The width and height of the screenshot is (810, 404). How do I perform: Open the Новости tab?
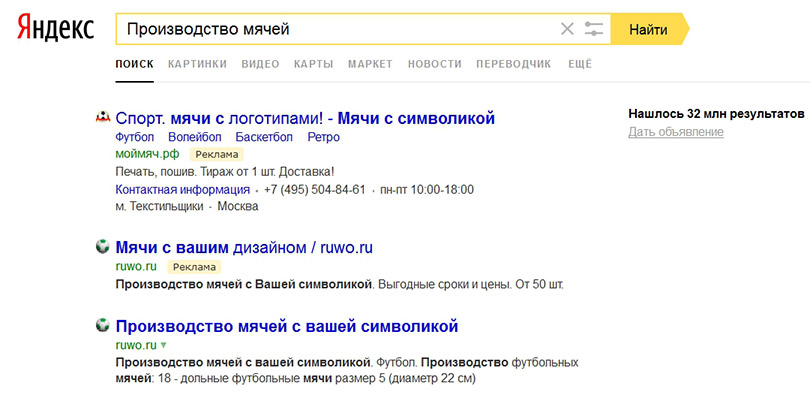coord(435,64)
